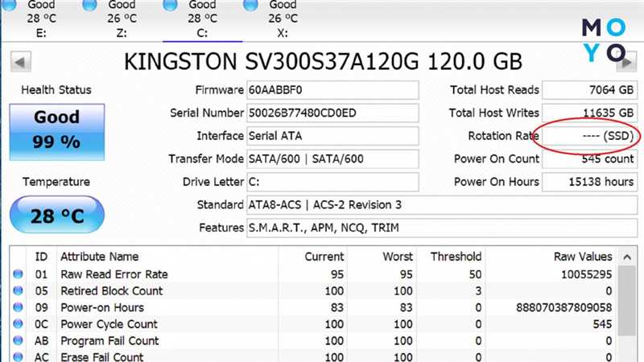Screen dimensions: 644x362
Task: Click the Features field with TRIM
Action: pos(442,228)
